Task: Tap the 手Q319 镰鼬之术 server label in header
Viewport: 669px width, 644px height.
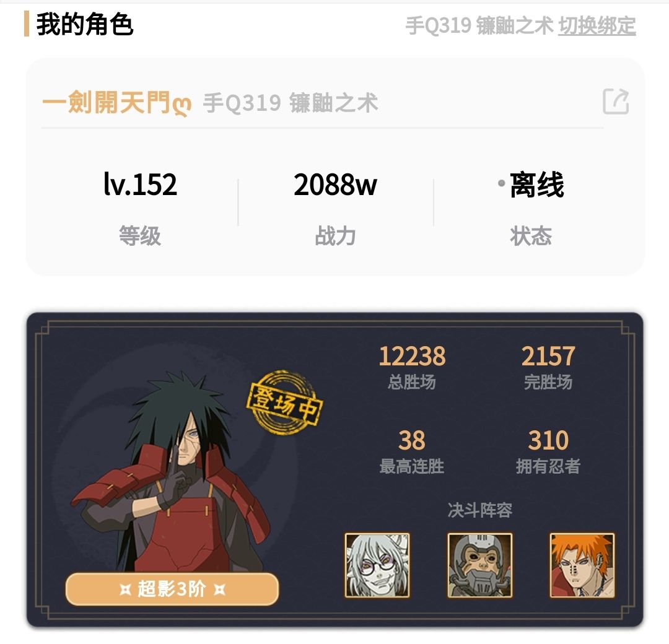Action: pos(479,25)
